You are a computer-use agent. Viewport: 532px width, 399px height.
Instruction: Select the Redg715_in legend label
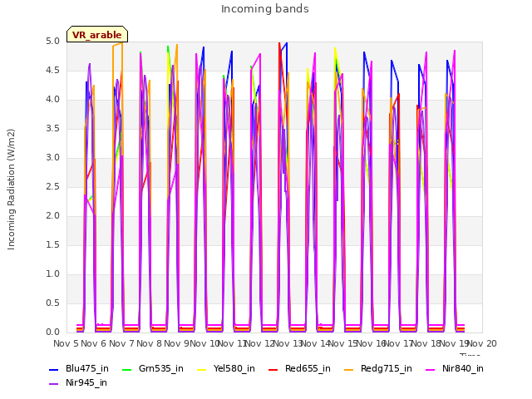(x=387, y=369)
